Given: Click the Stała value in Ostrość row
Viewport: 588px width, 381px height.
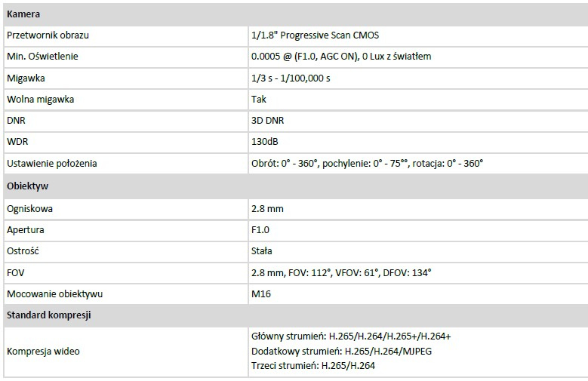Looking at the screenshot, I should pos(262,250).
